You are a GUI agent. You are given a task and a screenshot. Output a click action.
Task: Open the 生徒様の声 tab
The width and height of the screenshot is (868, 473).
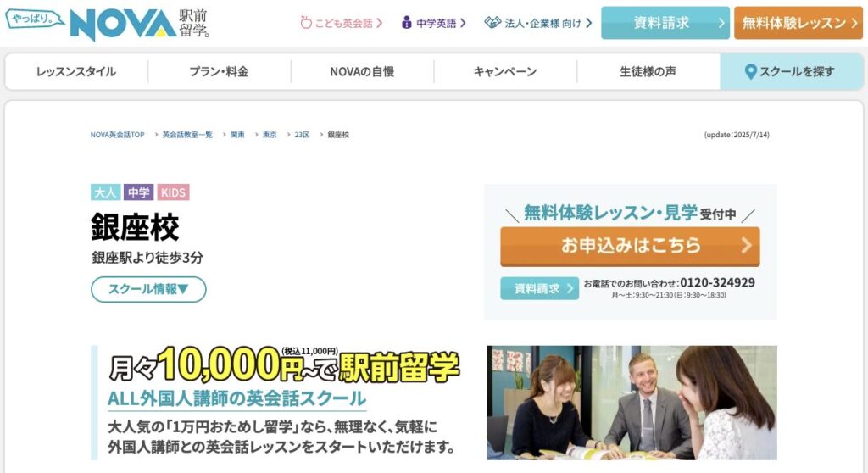(x=648, y=71)
